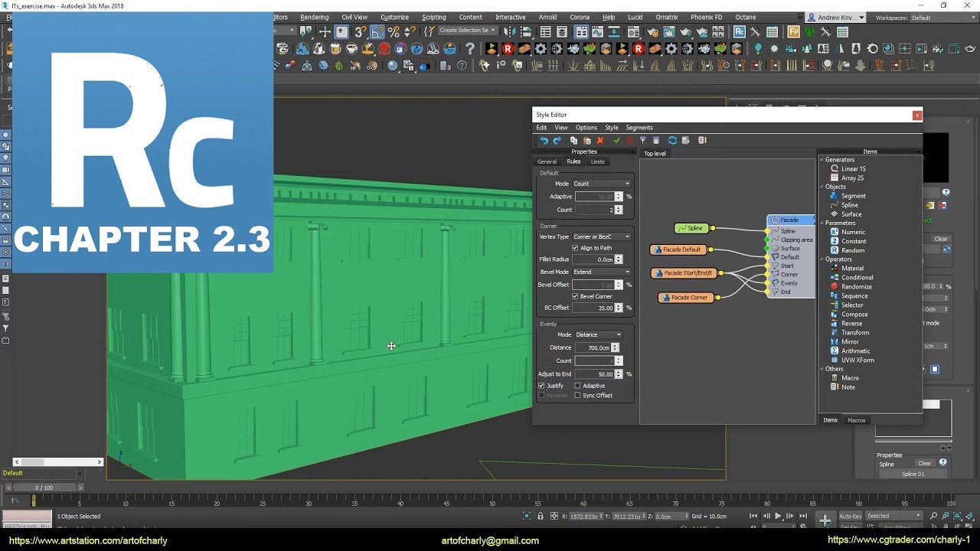The image size is (980, 551).
Task: Click the selection lock padlock icon in status bar
Action: (x=541, y=517)
